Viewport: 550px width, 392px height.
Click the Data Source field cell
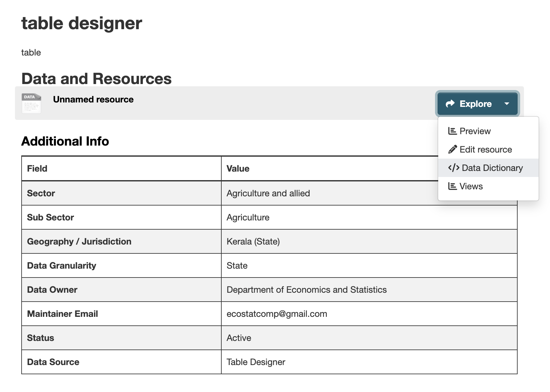click(121, 362)
